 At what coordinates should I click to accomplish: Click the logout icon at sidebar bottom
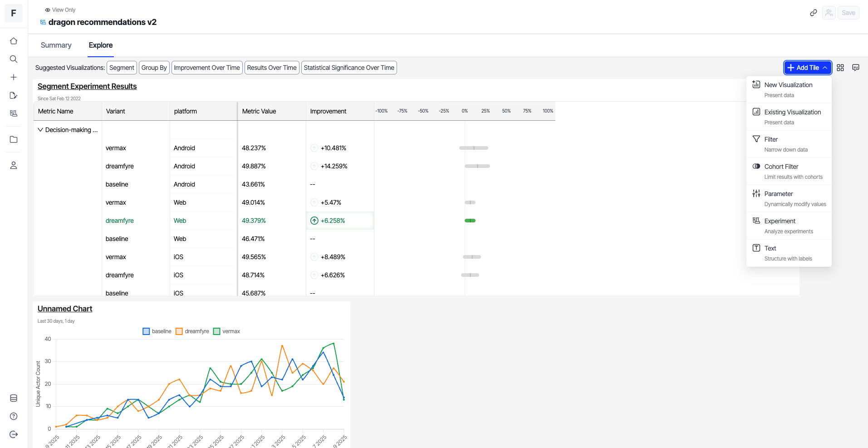pos(14,434)
